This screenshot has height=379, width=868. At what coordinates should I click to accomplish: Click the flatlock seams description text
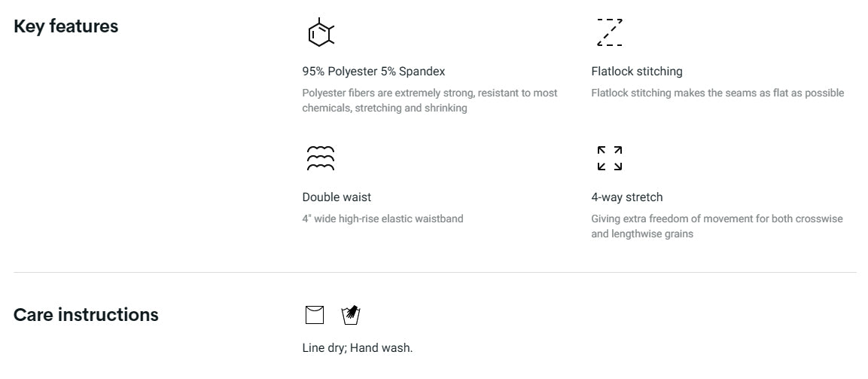coord(717,93)
